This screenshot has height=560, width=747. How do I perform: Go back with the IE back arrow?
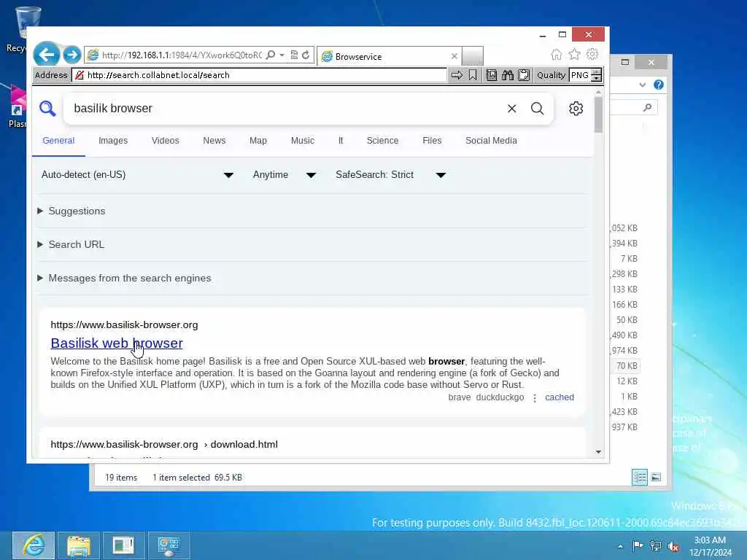coord(46,55)
